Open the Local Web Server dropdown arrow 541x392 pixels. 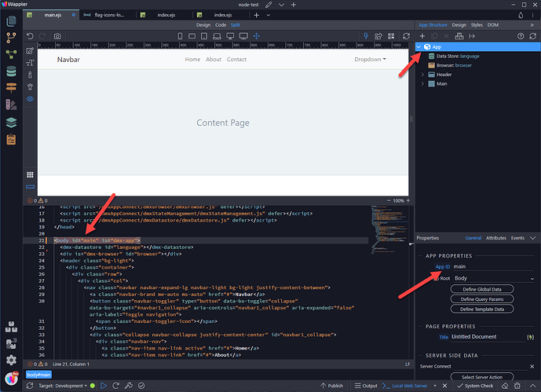(x=435, y=386)
